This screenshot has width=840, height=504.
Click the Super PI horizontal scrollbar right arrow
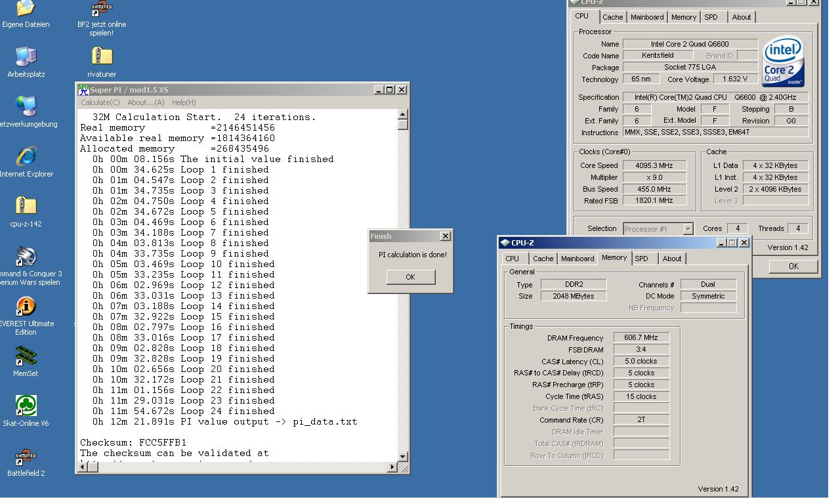(x=392, y=467)
